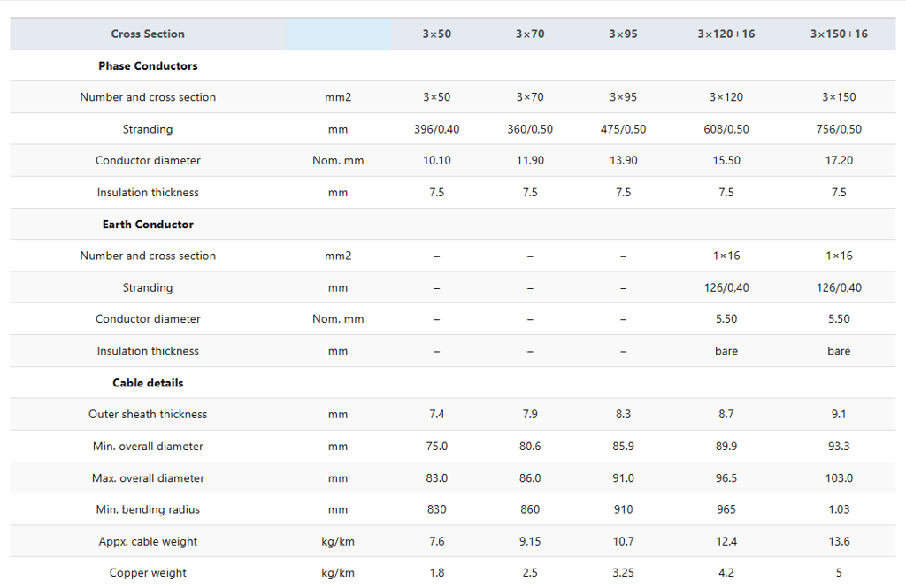Click the 'Appx. cable weight' row label
Viewport: 906px width, 588px height.
click(x=148, y=542)
